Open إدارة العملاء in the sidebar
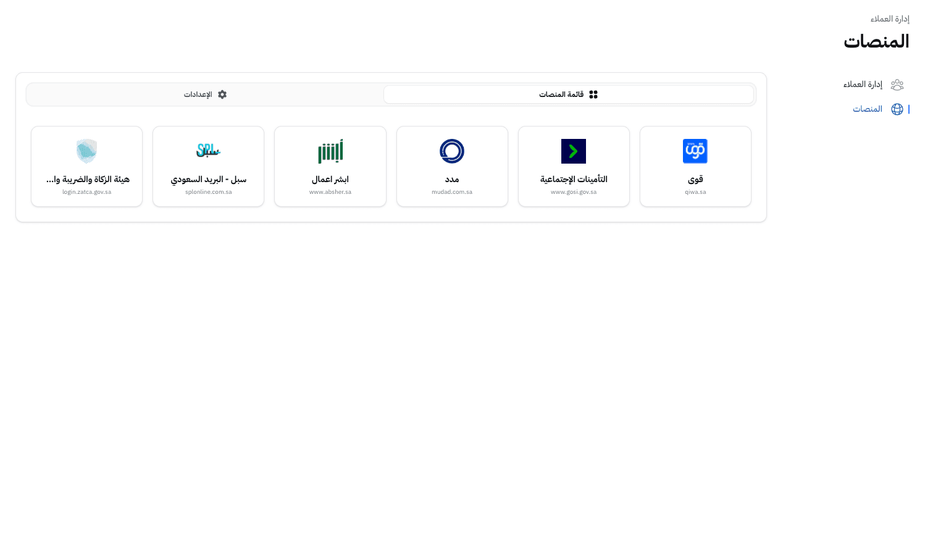Viewport: 925px width, 560px height. click(x=873, y=85)
